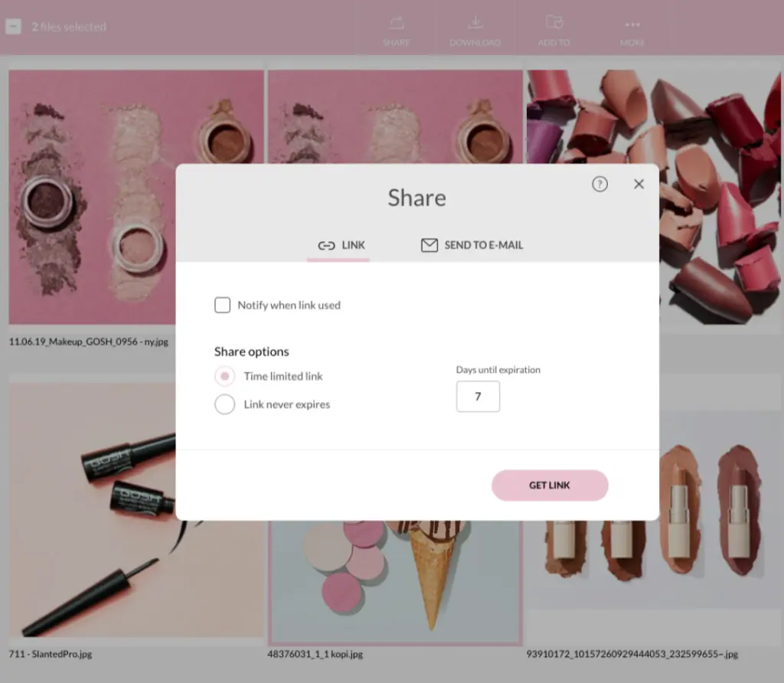Image resolution: width=784 pixels, height=683 pixels.
Task: Click the GET LINK button
Action: pos(550,485)
